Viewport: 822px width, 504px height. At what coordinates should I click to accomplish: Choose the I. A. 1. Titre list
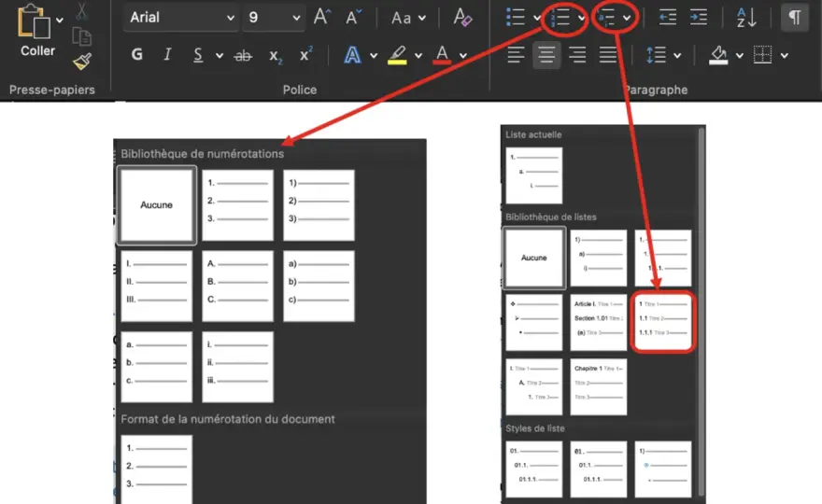pos(534,386)
